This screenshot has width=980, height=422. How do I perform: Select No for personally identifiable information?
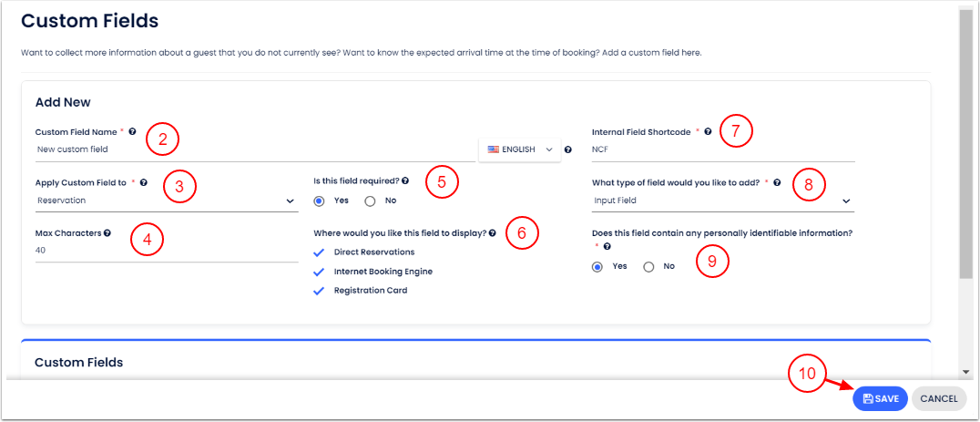pyautogui.click(x=649, y=267)
